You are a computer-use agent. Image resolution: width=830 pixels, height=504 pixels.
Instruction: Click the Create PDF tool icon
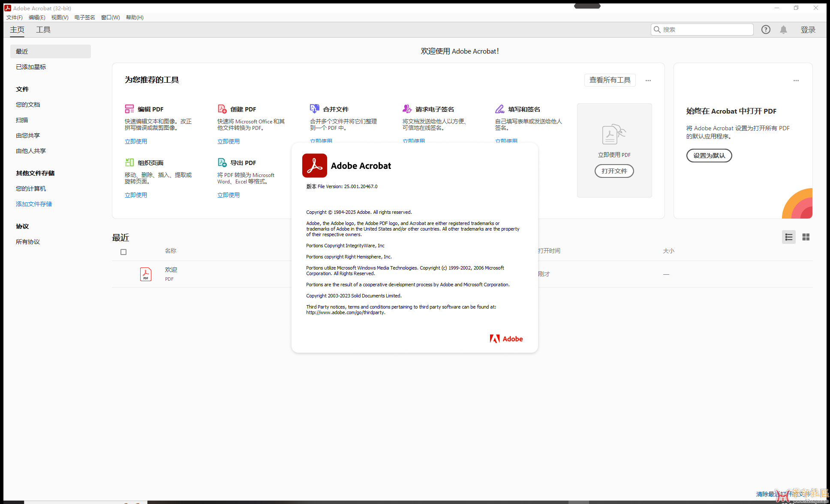(x=222, y=109)
